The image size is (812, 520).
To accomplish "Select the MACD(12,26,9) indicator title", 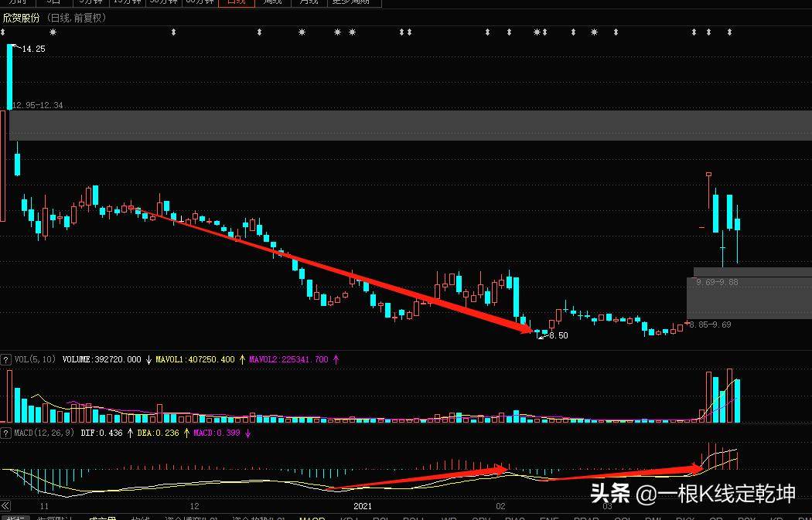I will point(44,433).
